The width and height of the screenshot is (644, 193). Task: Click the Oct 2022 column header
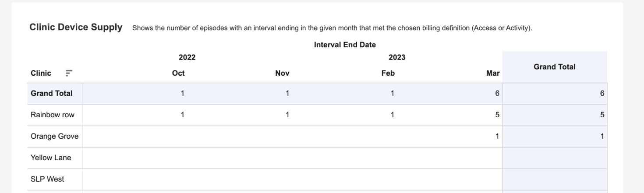tap(178, 74)
